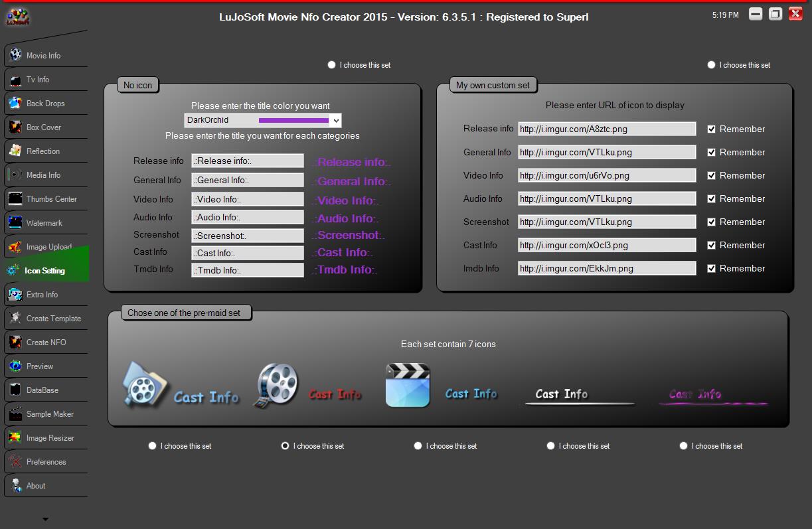The image size is (812, 529).
Task: Click the Image Upload sidebar icon
Action: tap(15, 246)
